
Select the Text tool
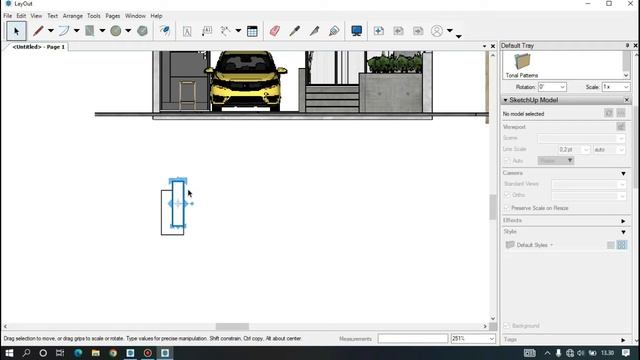187,31
